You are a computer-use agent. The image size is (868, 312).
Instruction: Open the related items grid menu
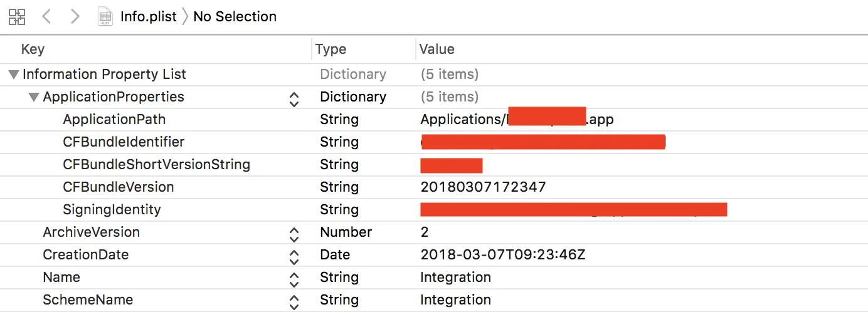[17, 17]
